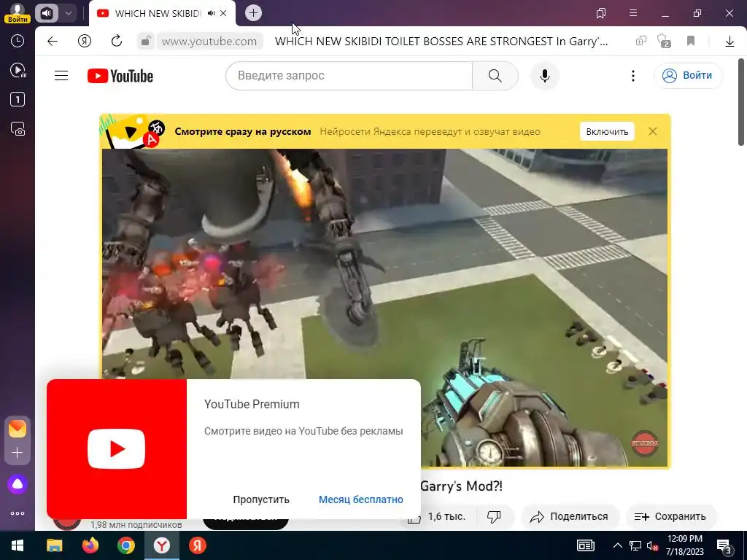Click the muted volume tray icon
Viewport: 747px width, 560px height.
click(x=652, y=545)
